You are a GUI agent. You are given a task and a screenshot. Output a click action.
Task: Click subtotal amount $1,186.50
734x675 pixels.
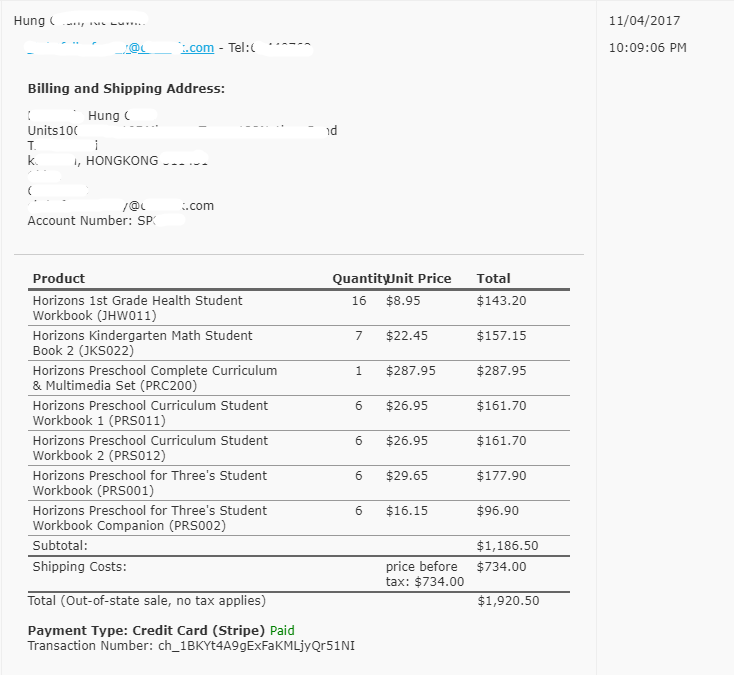click(x=507, y=546)
